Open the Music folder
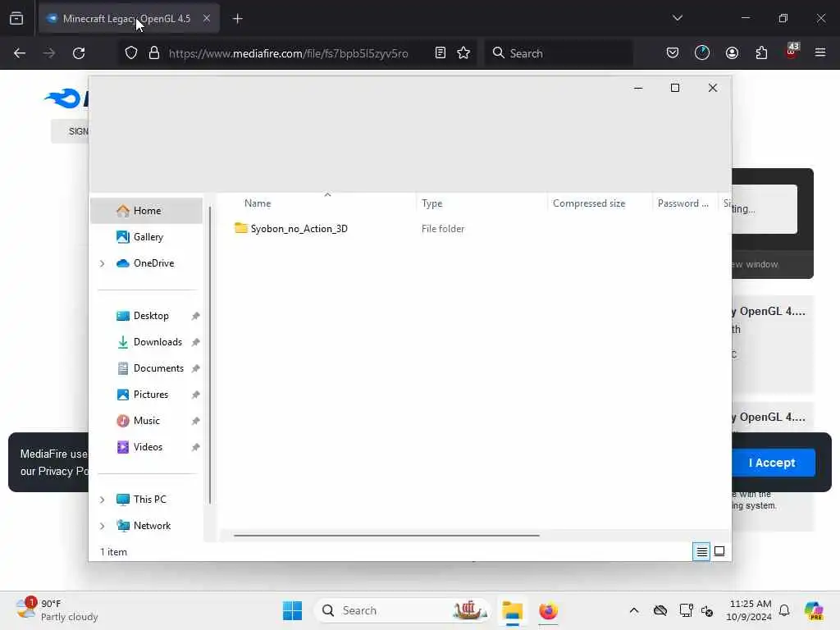 coord(146,421)
